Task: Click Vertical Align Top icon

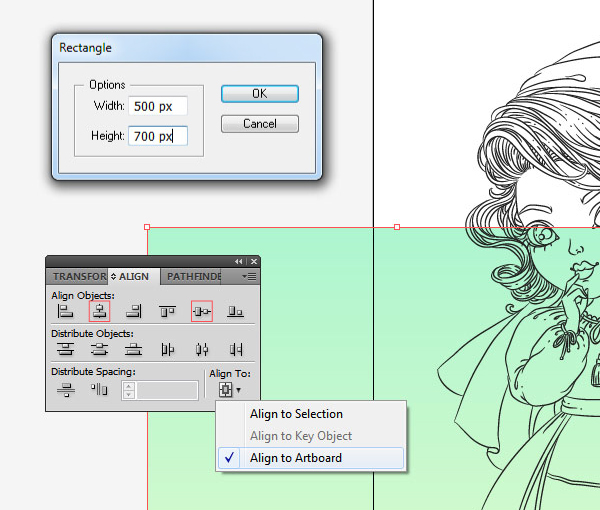Action: [x=167, y=311]
